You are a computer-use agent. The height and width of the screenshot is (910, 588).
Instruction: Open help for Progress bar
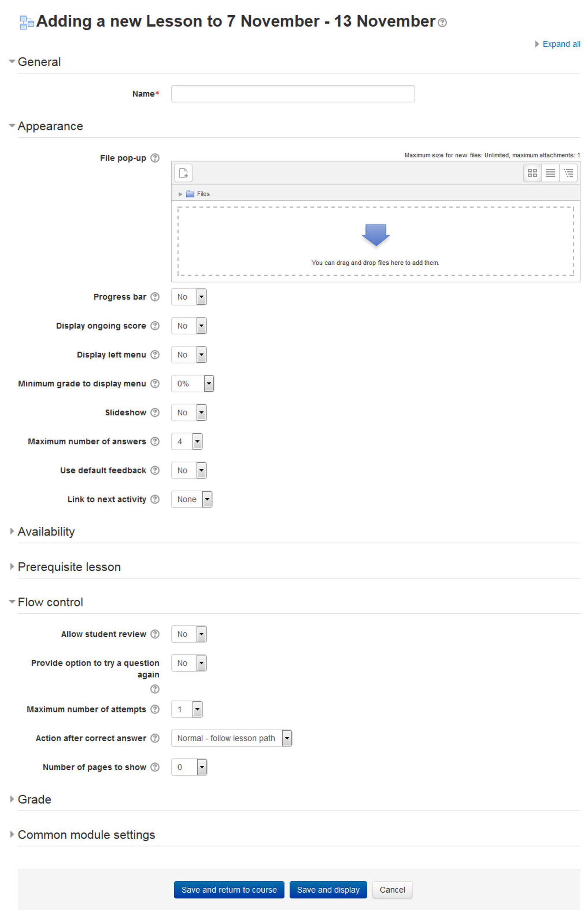pyautogui.click(x=155, y=297)
